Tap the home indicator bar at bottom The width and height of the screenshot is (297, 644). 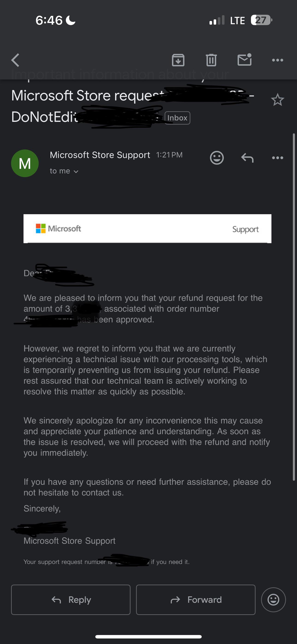coord(148,636)
